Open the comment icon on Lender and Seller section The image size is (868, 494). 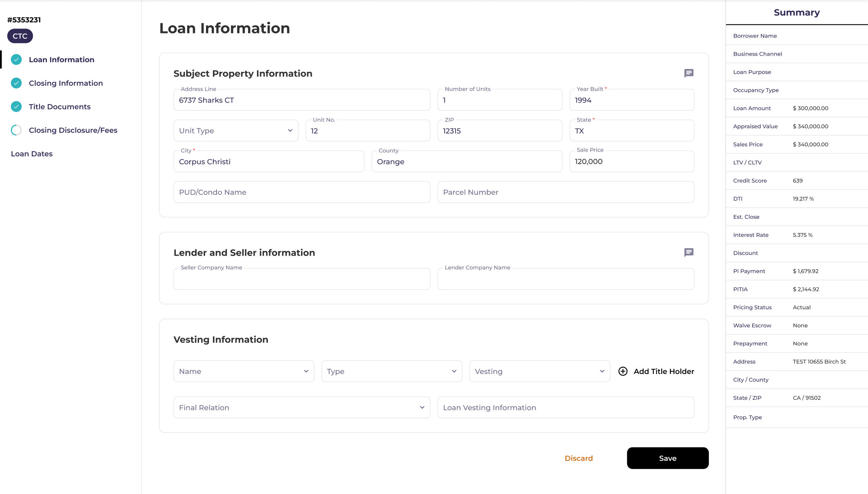point(689,252)
